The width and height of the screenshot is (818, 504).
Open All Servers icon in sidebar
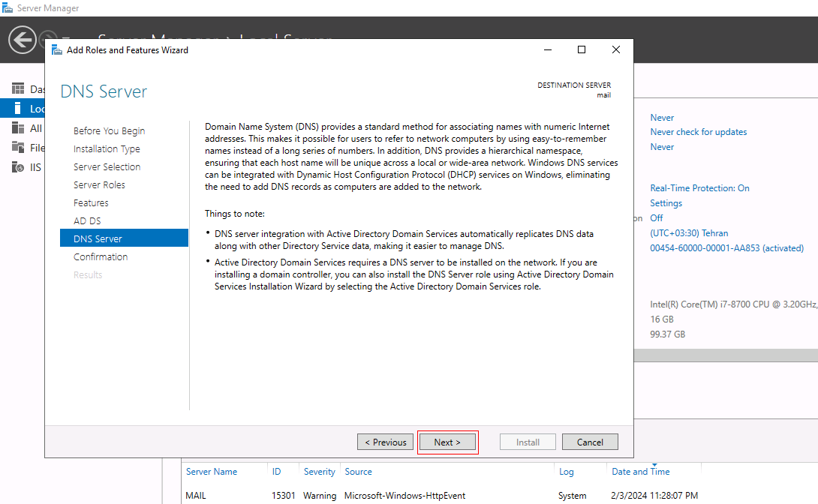(18, 128)
